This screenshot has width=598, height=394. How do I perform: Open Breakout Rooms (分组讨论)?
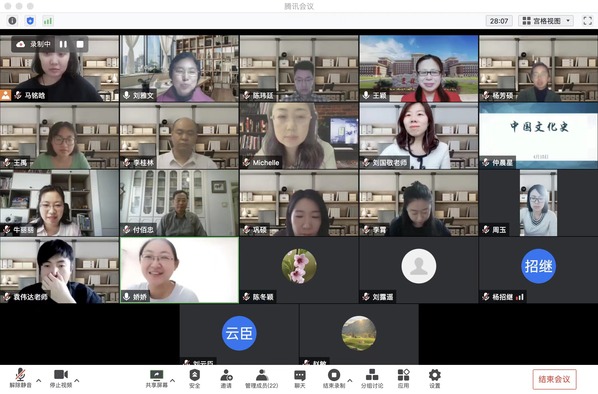pos(372,378)
